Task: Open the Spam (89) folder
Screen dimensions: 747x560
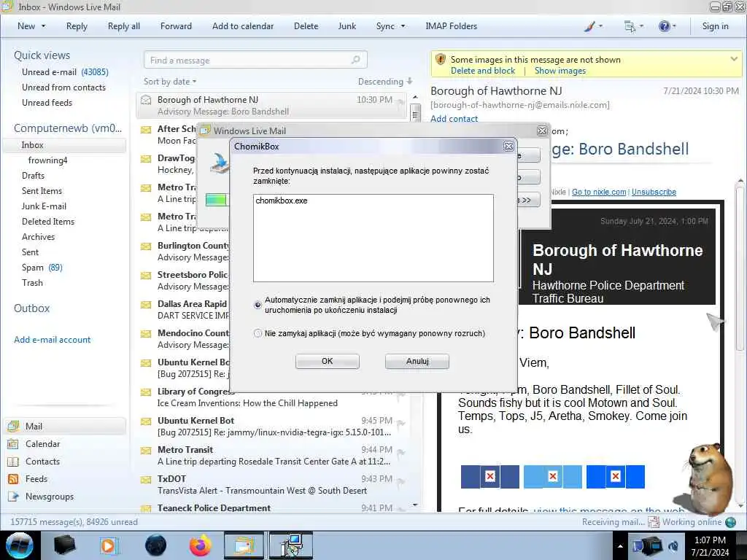Action: point(42,268)
